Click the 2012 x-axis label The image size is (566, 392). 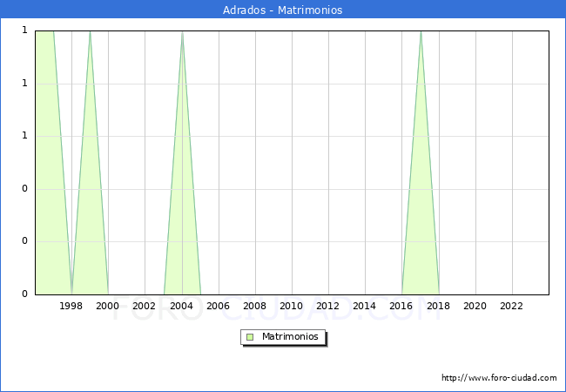(327, 306)
